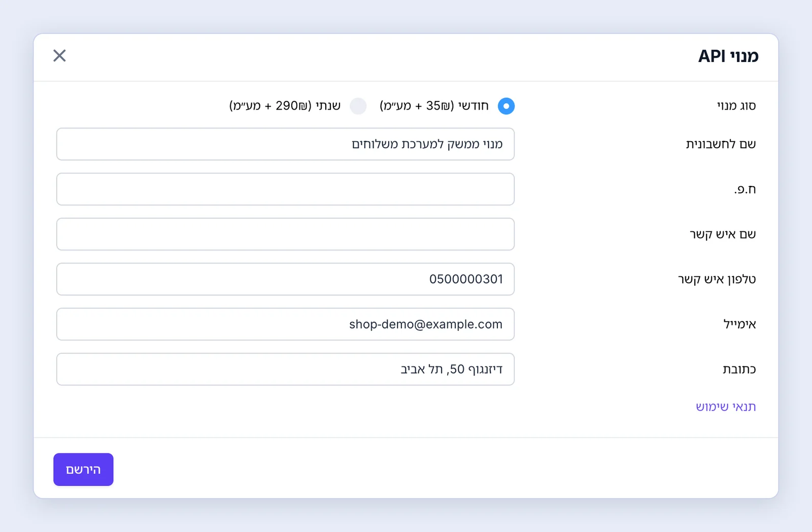Click the חודשי (₪35 + מע״מ) label text

(x=434, y=106)
